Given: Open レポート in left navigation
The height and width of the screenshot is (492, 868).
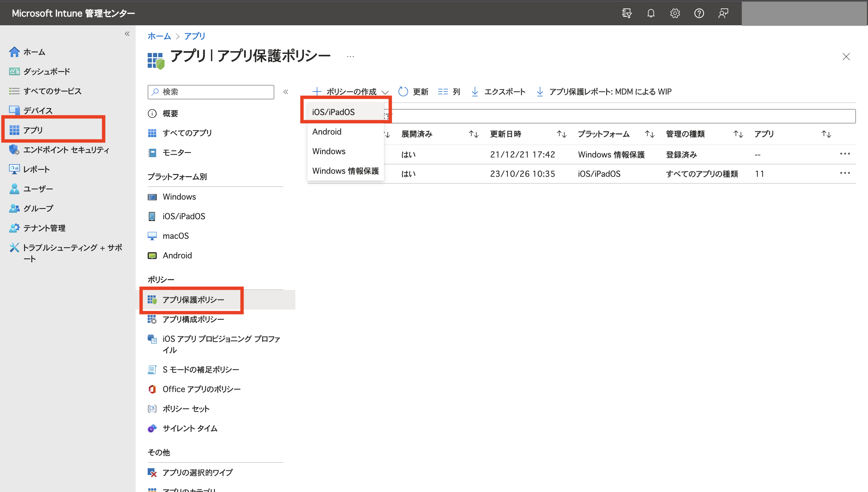Looking at the screenshot, I should 30,169.
